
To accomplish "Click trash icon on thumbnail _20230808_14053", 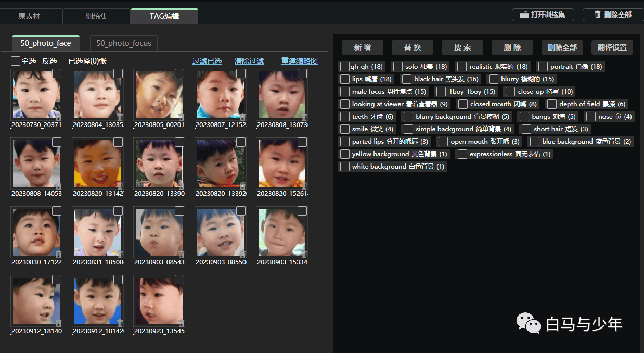I will click(58, 186).
